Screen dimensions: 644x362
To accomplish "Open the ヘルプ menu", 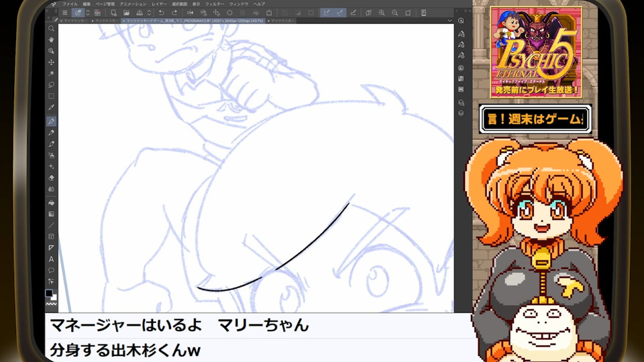I will [259, 4].
